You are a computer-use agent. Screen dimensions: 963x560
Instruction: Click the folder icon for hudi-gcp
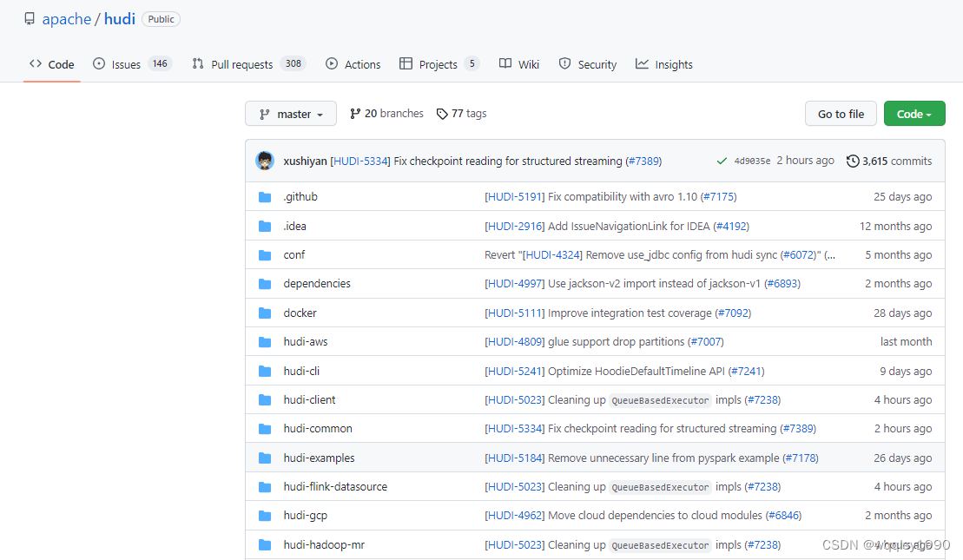265,516
